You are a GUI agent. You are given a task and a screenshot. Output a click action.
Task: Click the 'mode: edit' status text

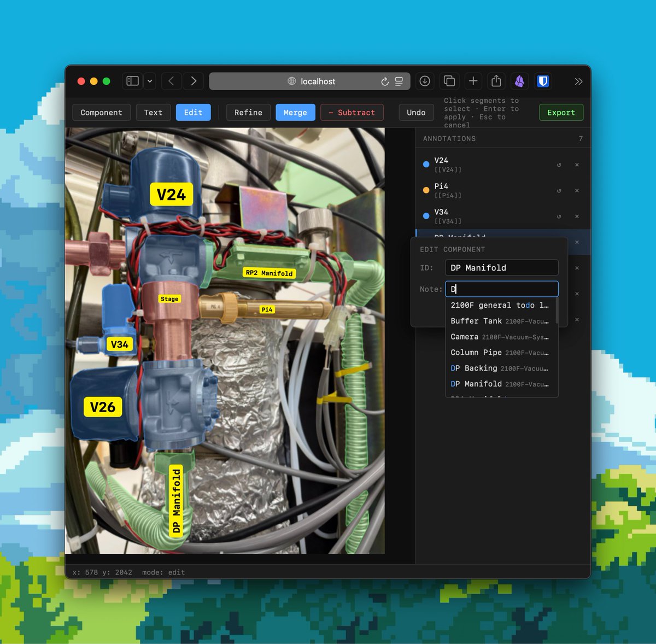(x=163, y=572)
